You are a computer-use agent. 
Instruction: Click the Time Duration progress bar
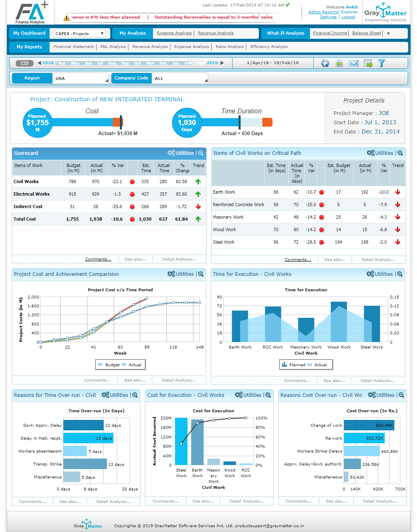tap(237, 122)
